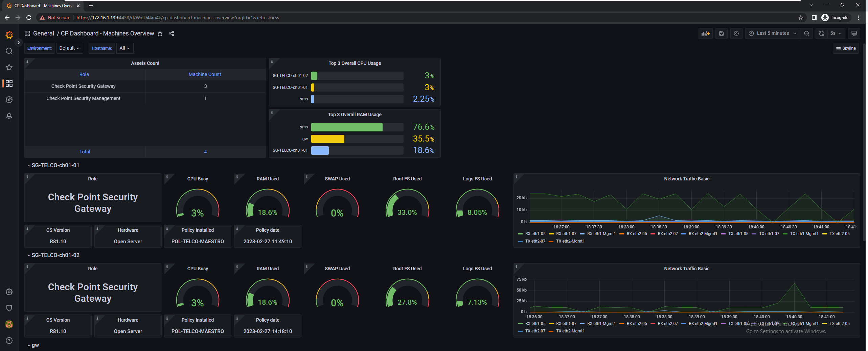Sort the table by Role column
868x351 pixels.
tap(84, 74)
